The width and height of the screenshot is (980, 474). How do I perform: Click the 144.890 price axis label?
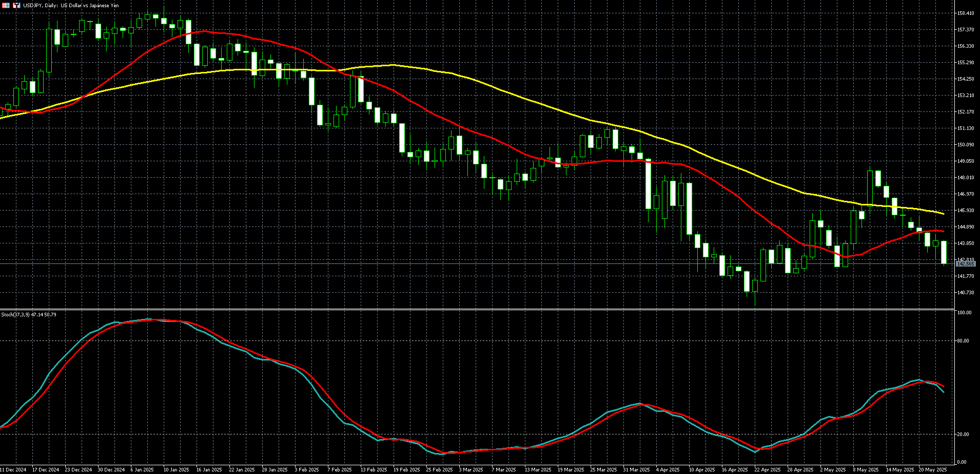tap(966, 227)
